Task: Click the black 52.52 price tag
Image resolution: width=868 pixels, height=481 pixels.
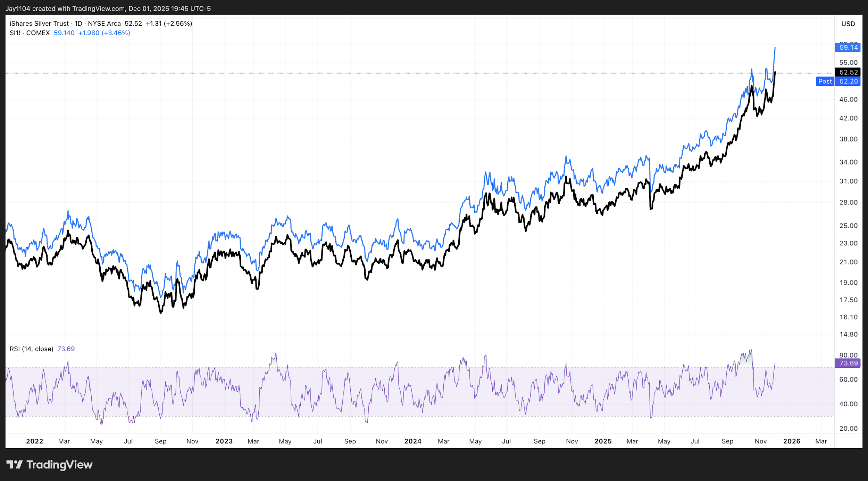Action: [x=848, y=72]
